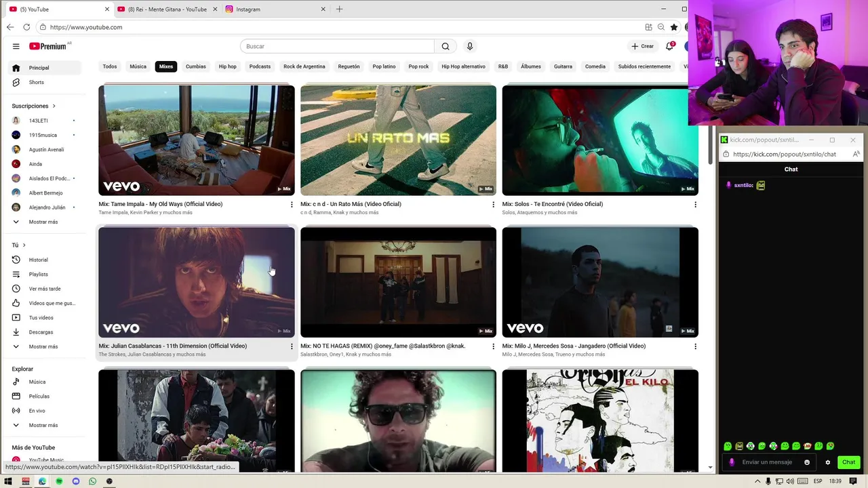Open options menu for Milo J Jangadero mix
Screen dimensions: 868x488
click(x=695, y=346)
